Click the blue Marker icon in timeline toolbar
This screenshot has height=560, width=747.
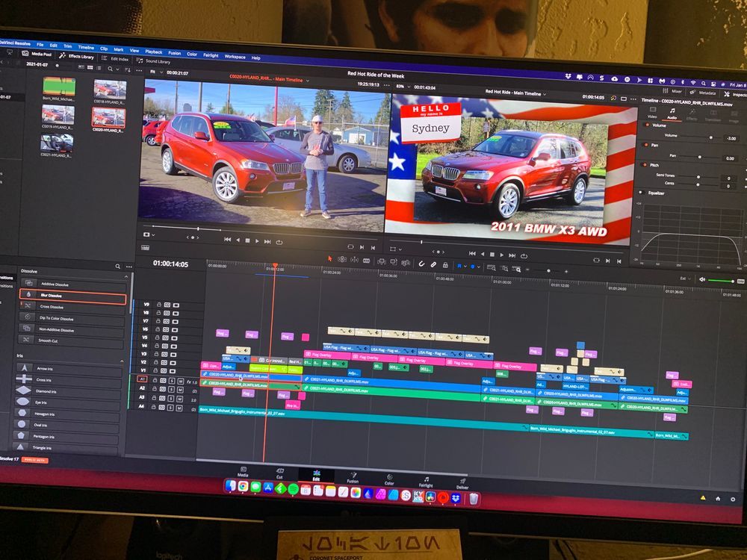point(473,267)
